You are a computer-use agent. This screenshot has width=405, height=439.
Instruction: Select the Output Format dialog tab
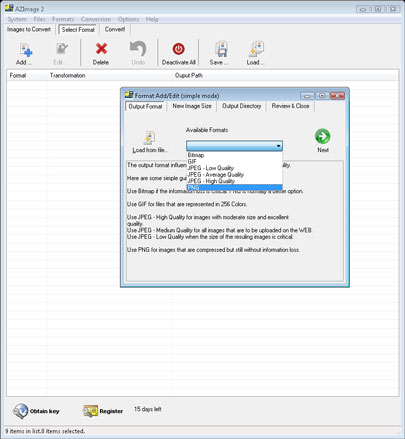pos(145,106)
